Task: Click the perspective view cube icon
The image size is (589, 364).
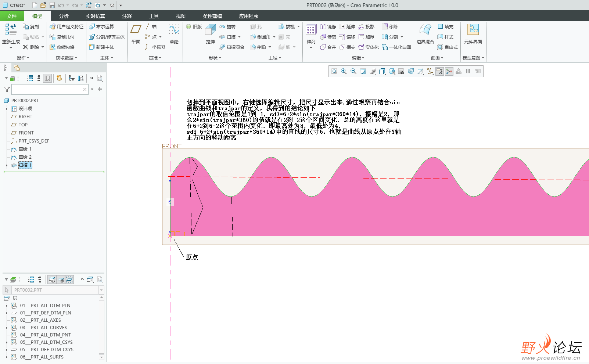Action: [411, 71]
